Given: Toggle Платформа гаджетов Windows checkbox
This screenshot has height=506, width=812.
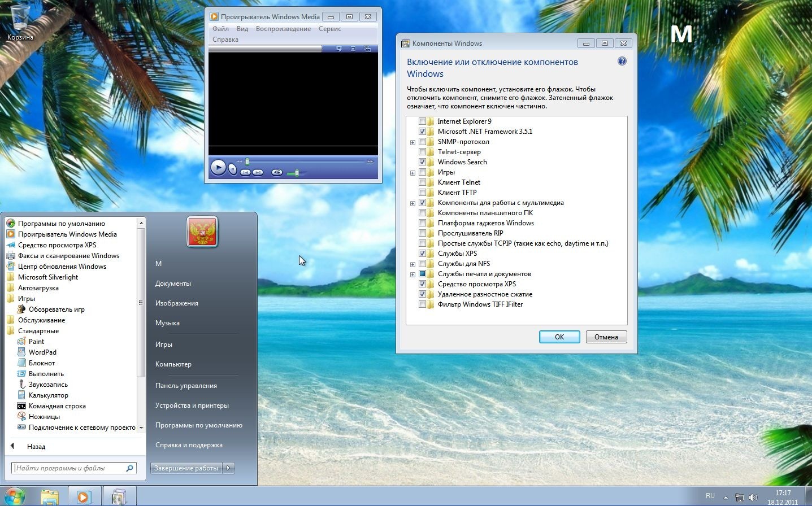Looking at the screenshot, I should (422, 223).
